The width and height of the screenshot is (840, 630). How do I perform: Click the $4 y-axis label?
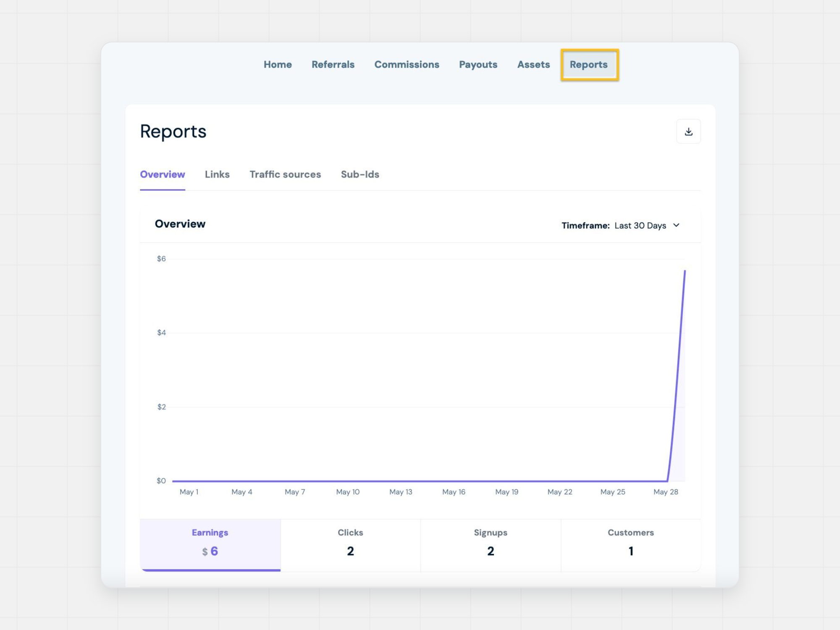pos(161,333)
